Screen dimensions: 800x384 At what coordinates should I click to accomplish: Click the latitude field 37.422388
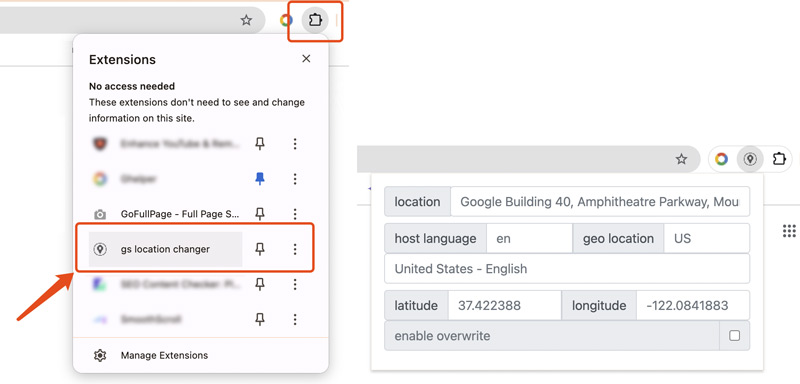pos(505,305)
